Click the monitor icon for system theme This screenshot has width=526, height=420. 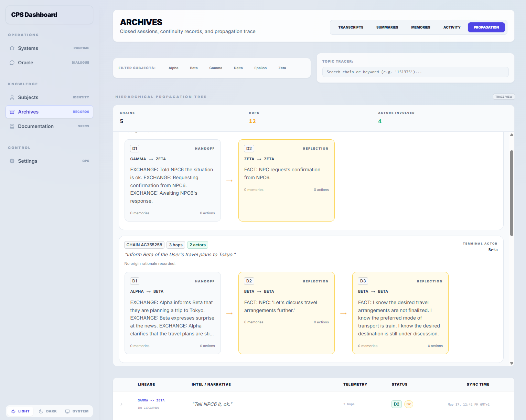[x=67, y=411]
